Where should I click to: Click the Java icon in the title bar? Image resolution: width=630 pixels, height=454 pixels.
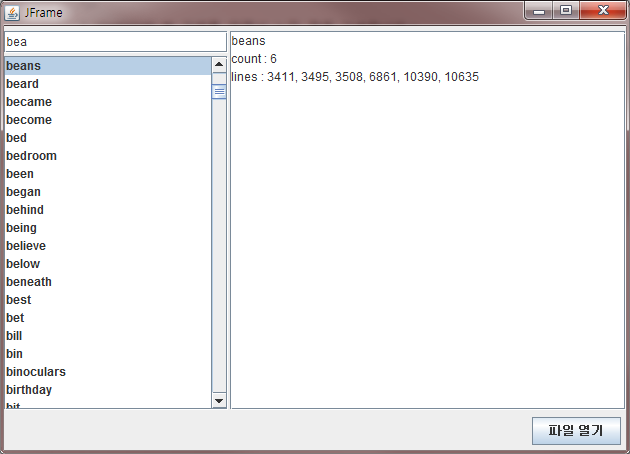click(12, 13)
